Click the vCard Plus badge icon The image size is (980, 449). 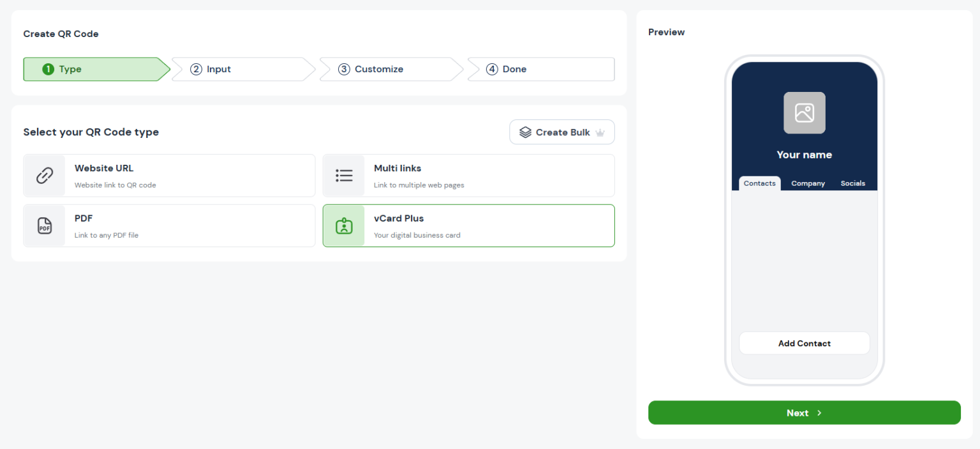pyautogui.click(x=344, y=225)
